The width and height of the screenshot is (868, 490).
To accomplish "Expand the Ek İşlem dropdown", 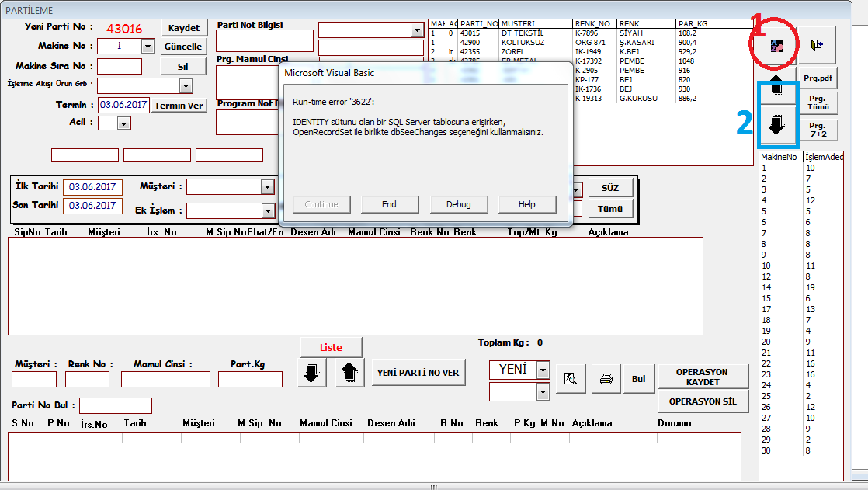I will [268, 210].
